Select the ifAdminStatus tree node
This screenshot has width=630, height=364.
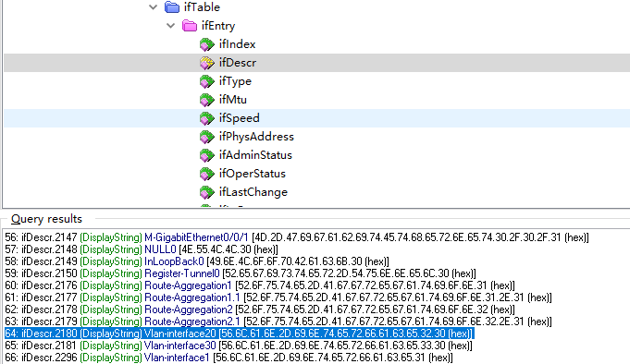point(255,155)
